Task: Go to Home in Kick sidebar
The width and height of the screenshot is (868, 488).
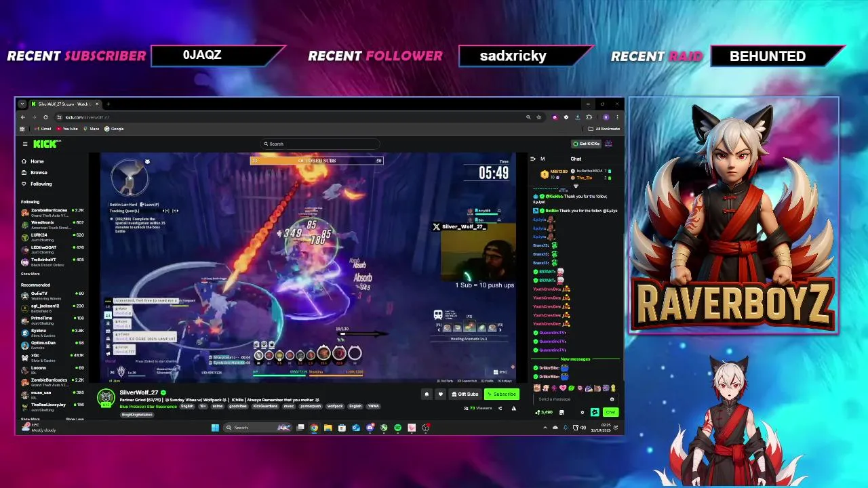Action: 33,161
